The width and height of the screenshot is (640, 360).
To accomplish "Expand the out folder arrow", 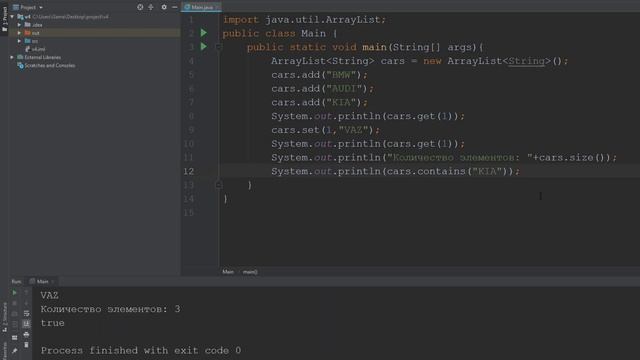I will pos(19,33).
